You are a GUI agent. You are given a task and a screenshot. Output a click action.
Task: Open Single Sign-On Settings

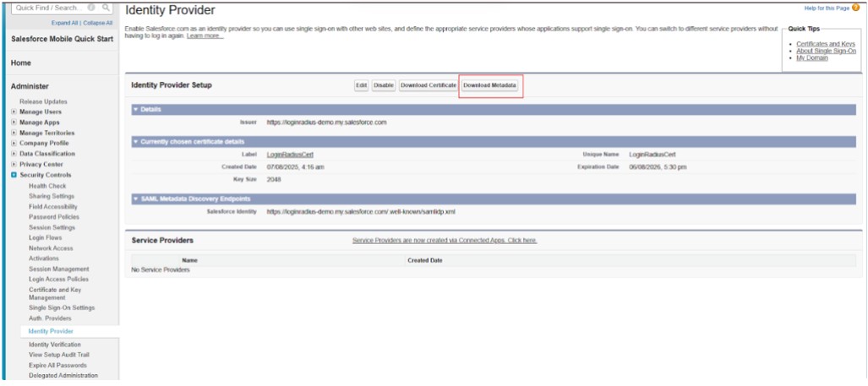(x=62, y=307)
